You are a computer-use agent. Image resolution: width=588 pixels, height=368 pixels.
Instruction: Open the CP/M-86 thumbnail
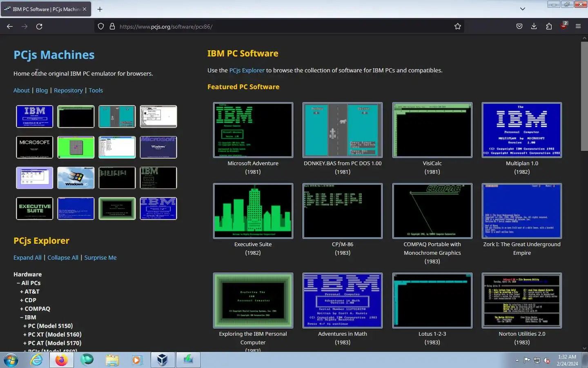(343, 211)
